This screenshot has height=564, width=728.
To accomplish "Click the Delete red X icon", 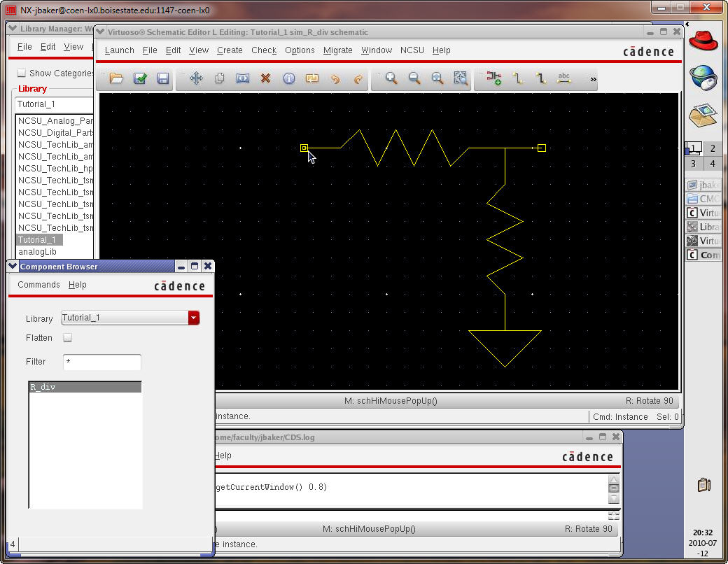I will tap(265, 78).
